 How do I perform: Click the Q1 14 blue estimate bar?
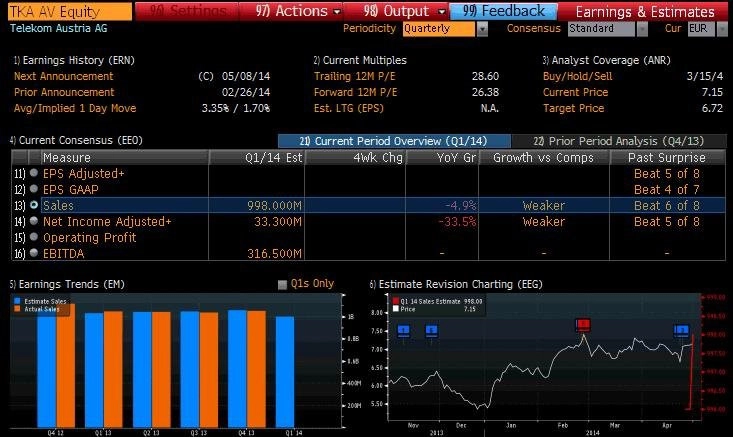pos(285,372)
